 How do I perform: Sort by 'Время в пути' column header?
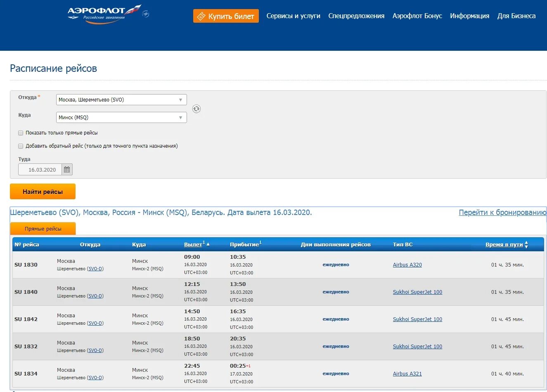(504, 245)
